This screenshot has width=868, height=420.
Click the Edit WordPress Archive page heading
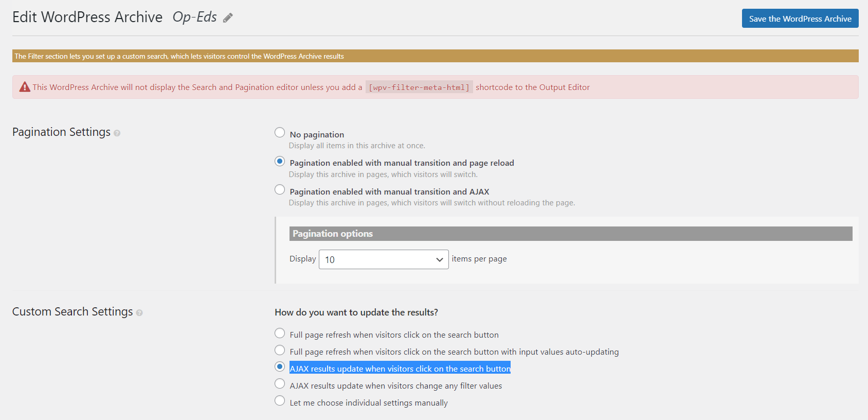[x=87, y=17]
